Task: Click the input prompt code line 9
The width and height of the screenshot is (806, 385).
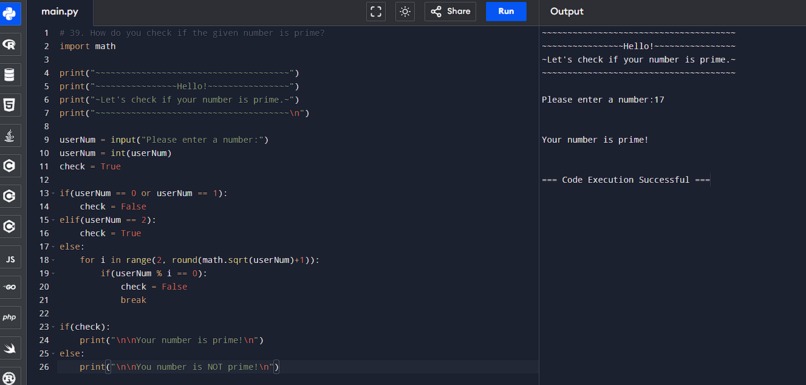Action: pyautogui.click(x=164, y=140)
